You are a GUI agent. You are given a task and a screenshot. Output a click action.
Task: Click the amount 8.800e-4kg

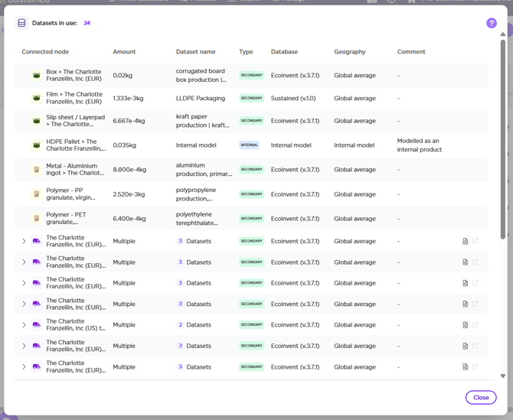(x=129, y=169)
